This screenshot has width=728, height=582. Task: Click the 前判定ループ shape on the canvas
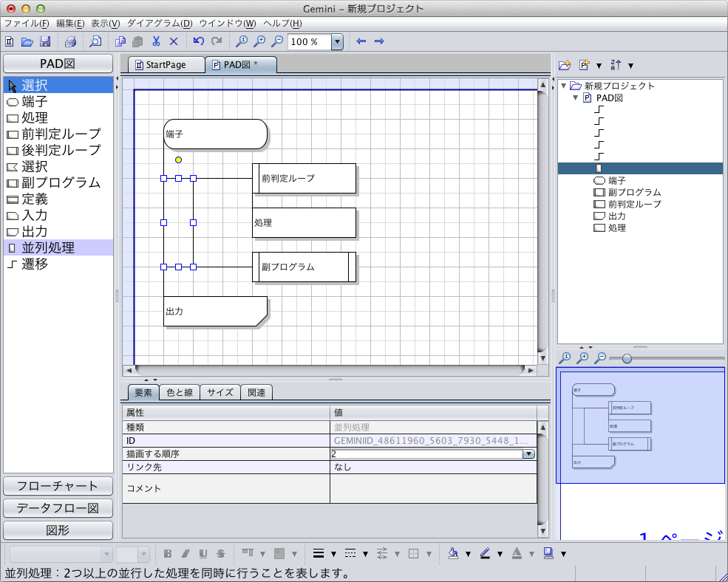(304, 178)
